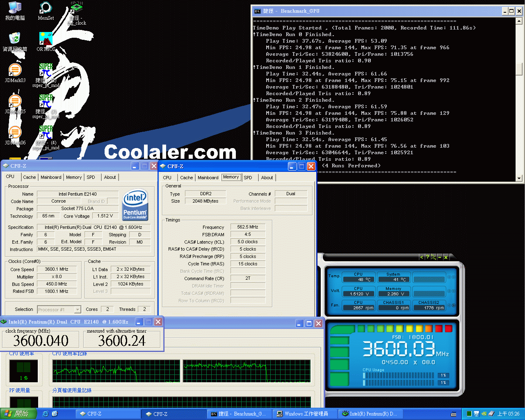Viewport: 525px width, 420px height.
Task: Open About tab in left CPU-Z
Action: point(110,177)
